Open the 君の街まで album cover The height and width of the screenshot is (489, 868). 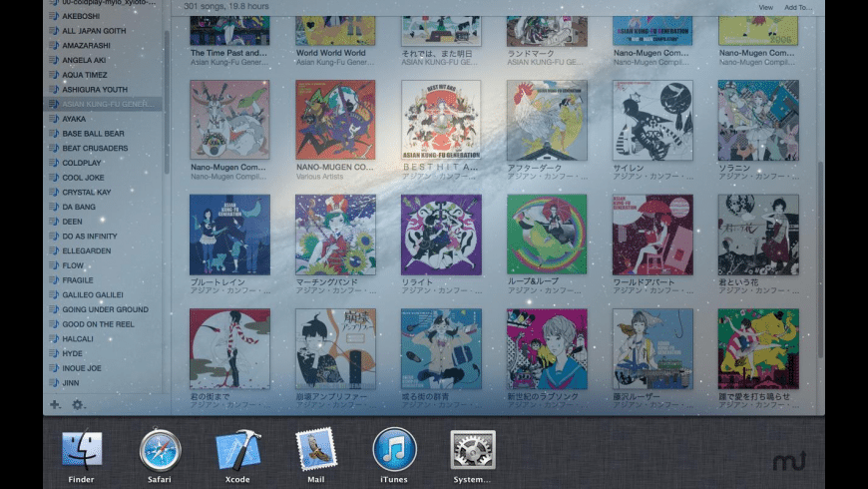[229, 349]
